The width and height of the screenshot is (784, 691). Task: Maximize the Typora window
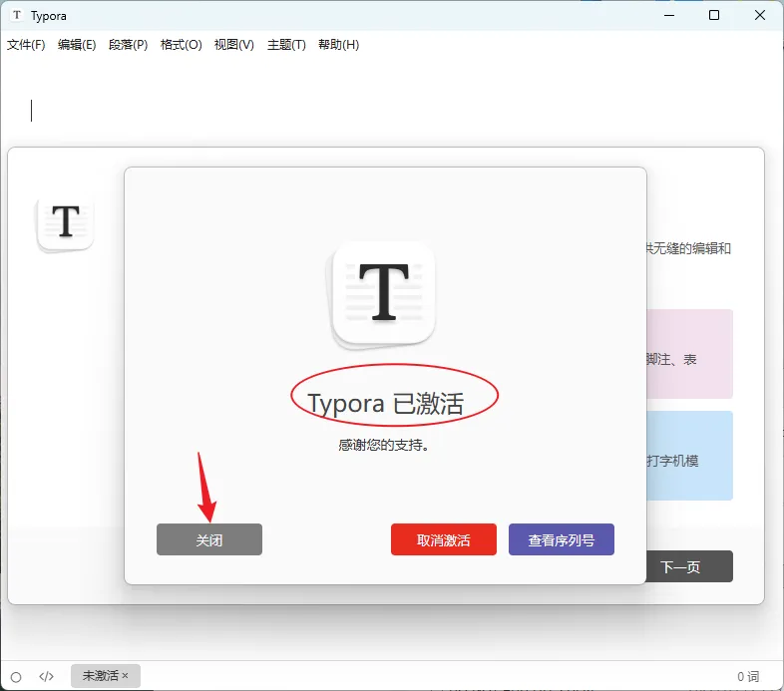[x=714, y=16]
